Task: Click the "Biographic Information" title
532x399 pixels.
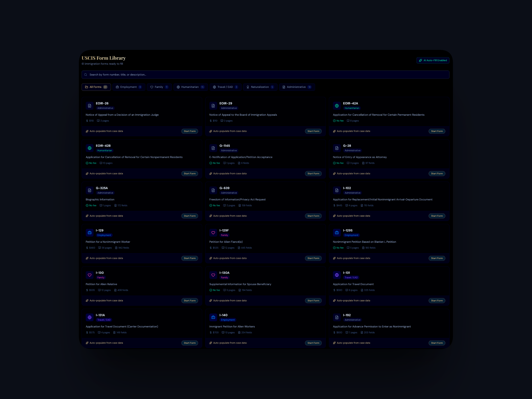Action: tap(100, 199)
